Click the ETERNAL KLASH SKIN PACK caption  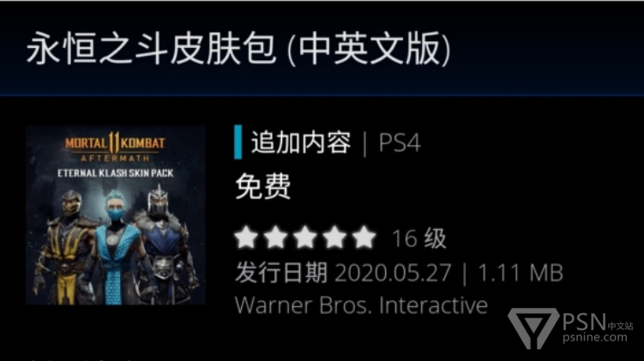click(116, 173)
